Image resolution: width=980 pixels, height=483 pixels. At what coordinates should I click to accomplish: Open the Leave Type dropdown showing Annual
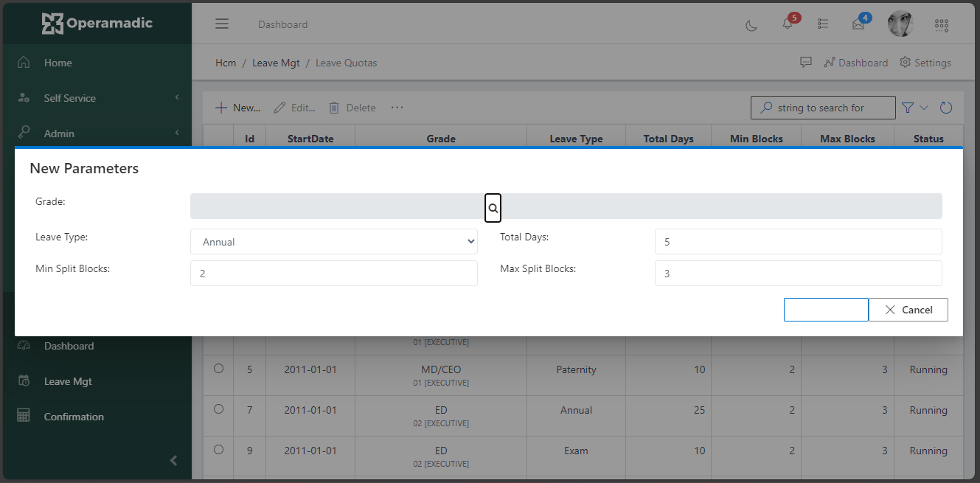point(334,242)
